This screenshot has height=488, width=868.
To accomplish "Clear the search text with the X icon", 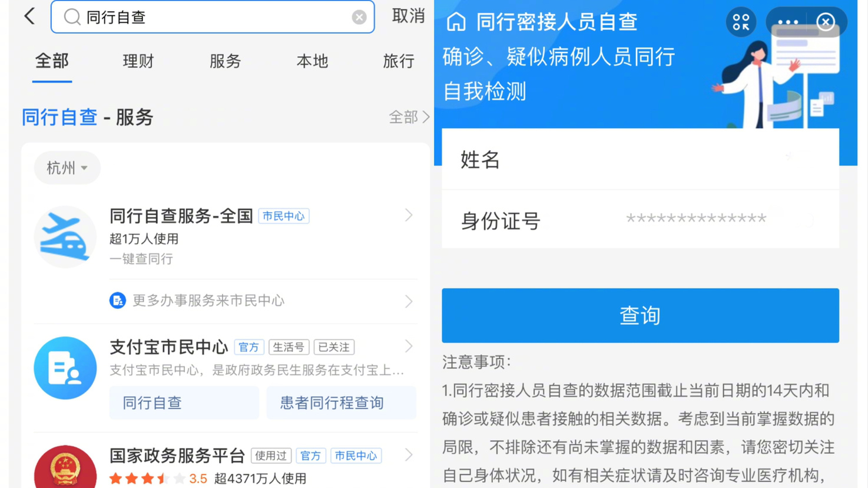I will point(359,17).
